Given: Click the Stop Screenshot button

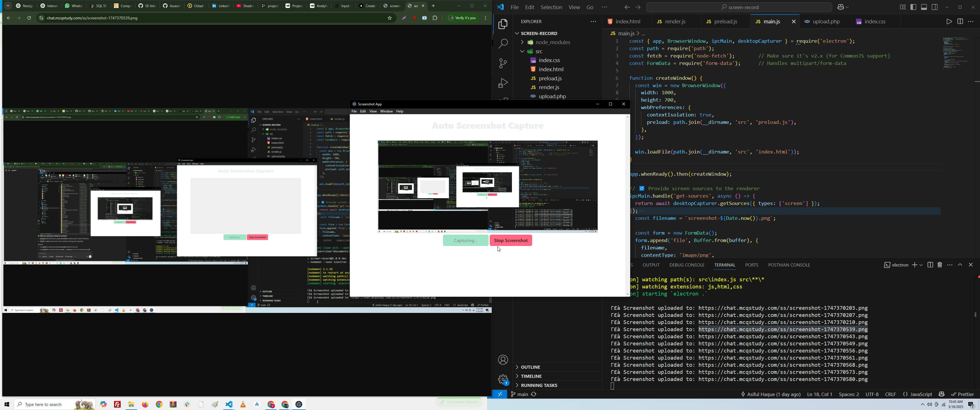Looking at the screenshot, I should (511, 240).
